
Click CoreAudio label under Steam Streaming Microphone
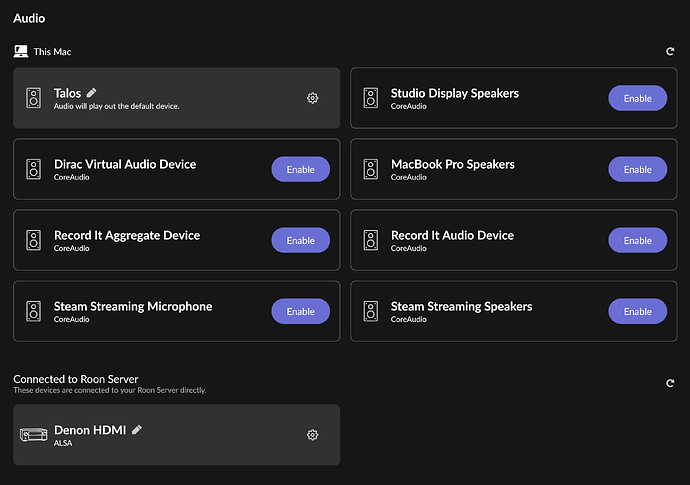72,319
